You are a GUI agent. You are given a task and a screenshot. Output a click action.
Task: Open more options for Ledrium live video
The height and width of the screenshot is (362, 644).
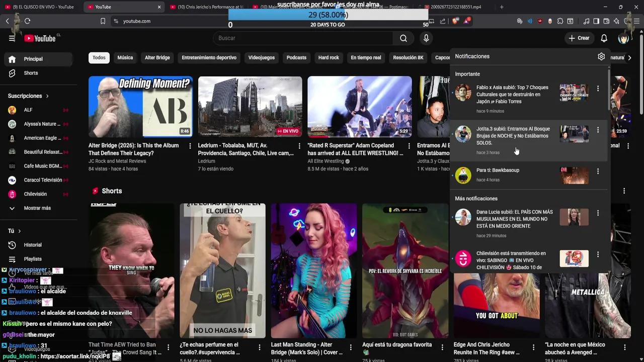[299, 146]
